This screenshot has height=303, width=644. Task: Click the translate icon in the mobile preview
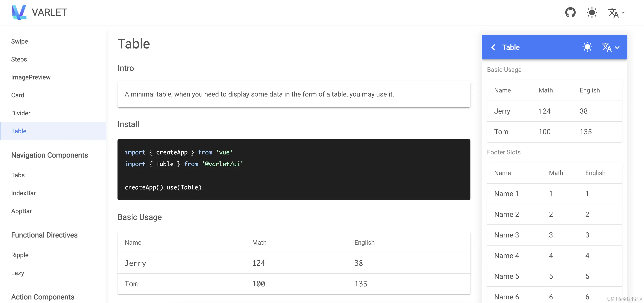point(606,47)
